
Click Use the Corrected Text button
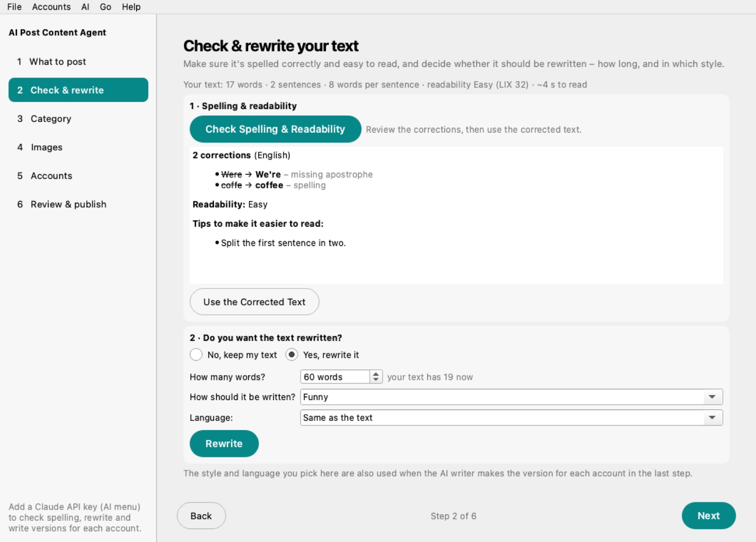(x=254, y=301)
